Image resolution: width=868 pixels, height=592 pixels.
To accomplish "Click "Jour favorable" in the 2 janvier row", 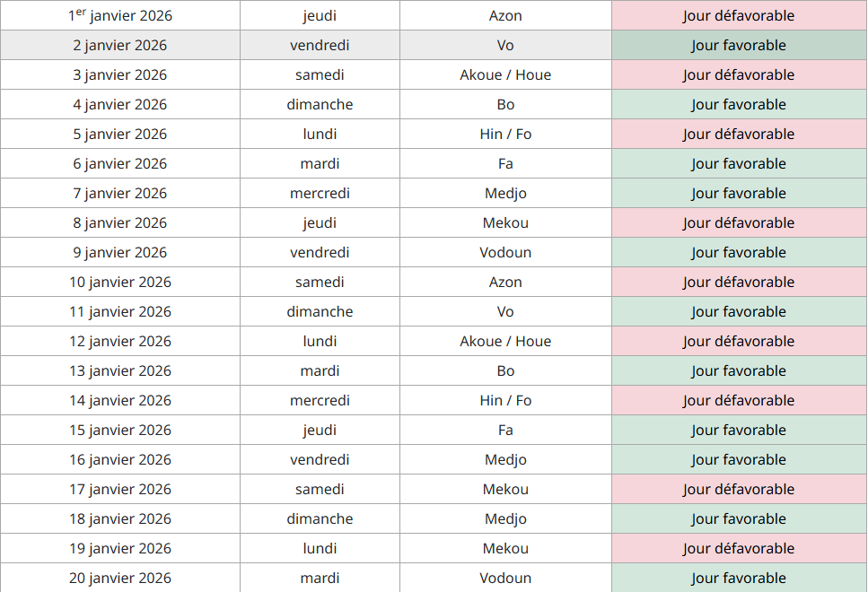I will (738, 46).
